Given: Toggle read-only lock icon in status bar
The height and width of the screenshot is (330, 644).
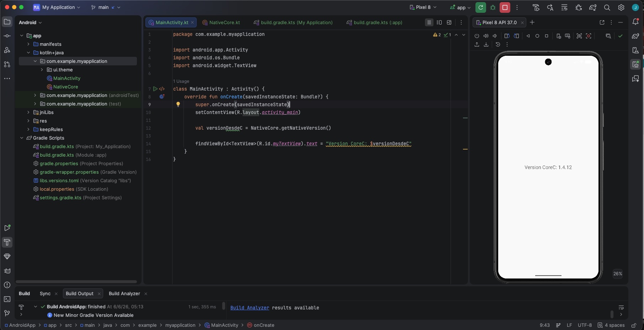Looking at the screenshot, I should click(x=634, y=325).
